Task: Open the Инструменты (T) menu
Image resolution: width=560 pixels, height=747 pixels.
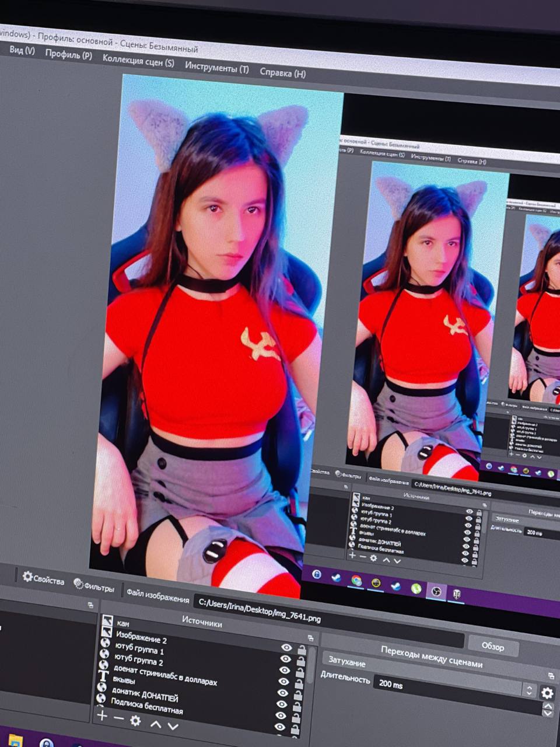Action: pyautogui.click(x=216, y=67)
